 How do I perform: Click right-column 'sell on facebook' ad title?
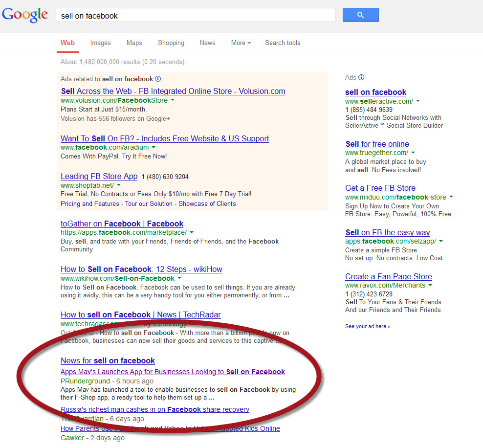coord(376,92)
